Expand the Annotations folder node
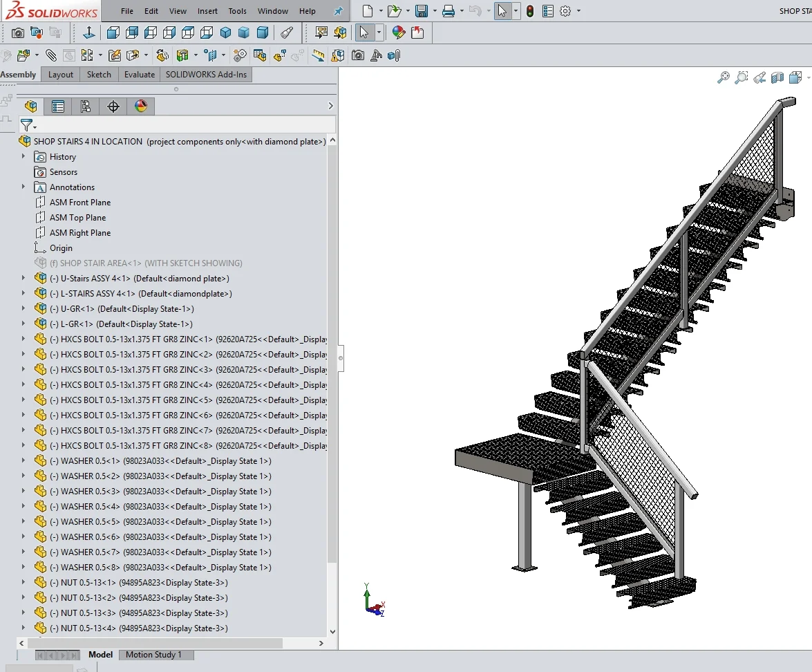812x672 pixels. point(23,187)
